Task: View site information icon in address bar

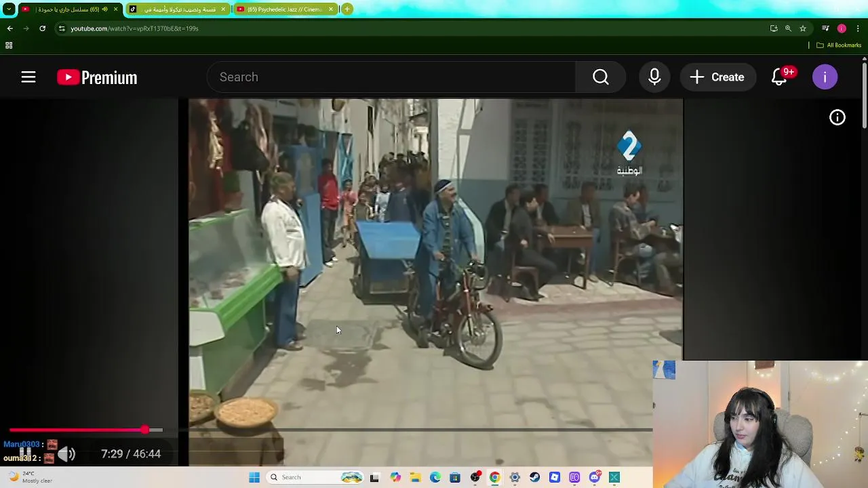Action: point(62,28)
